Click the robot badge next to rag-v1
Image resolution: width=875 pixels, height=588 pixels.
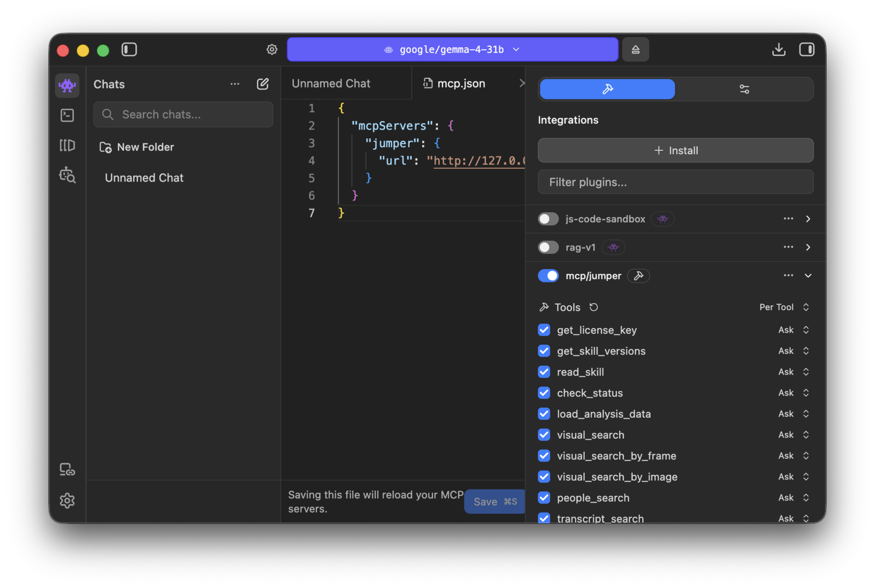(x=614, y=247)
